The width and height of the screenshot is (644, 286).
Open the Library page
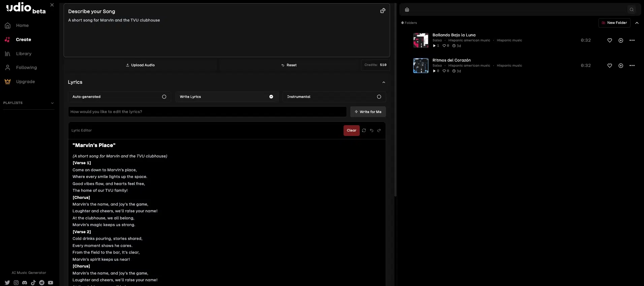[x=24, y=54]
